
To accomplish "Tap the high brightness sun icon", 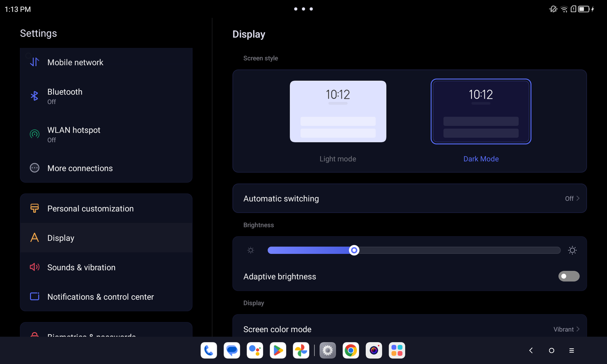I will pos(572,250).
